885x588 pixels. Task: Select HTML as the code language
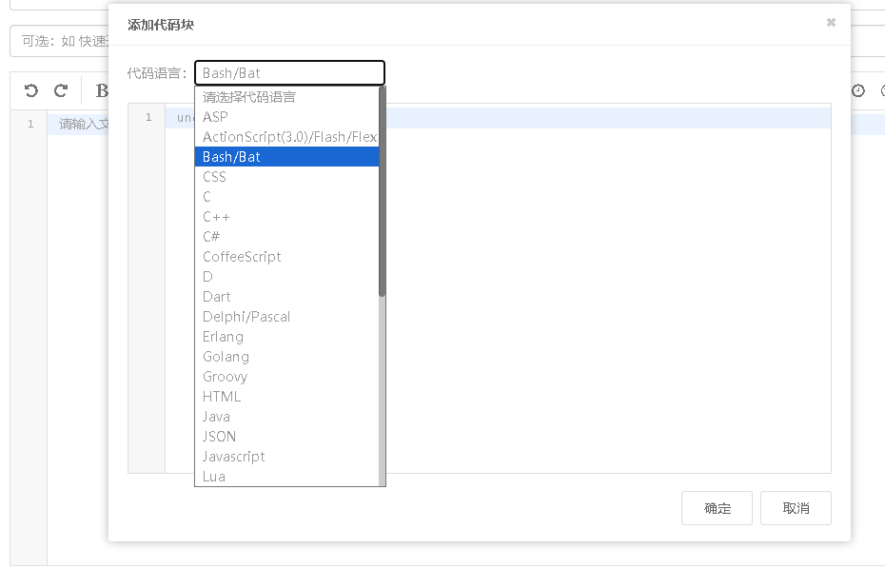(222, 397)
